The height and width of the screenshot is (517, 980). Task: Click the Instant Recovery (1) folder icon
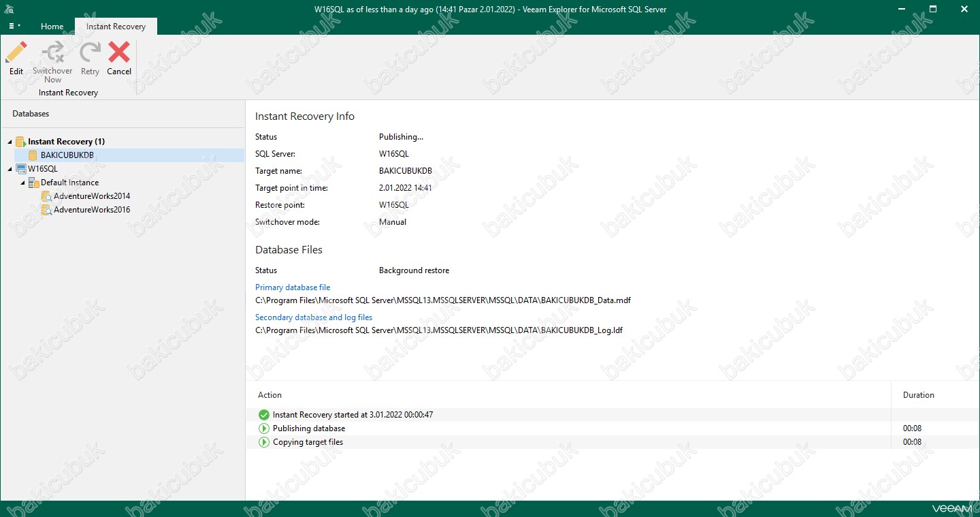click(x=20, y=142)
